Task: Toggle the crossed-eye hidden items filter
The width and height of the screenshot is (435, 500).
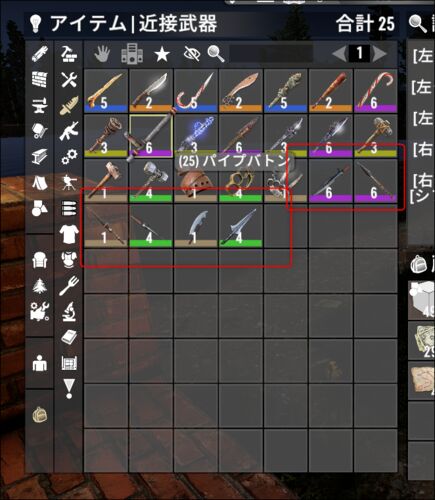Action: 192,54
